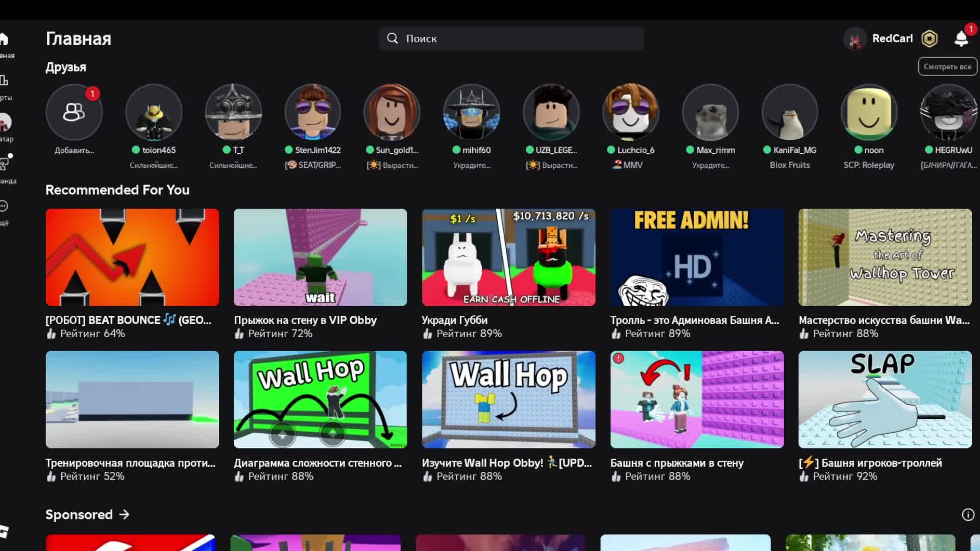Image resolution: width=980 pixels, height=551 pixels.
Task: Click the RedCarl username
Action: pos(892,38)
